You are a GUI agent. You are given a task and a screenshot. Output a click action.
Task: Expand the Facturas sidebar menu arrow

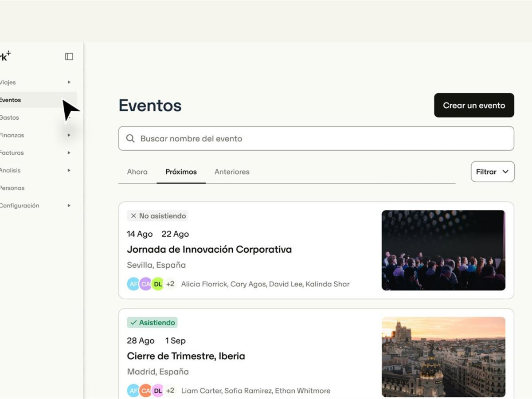coord(69,153)
